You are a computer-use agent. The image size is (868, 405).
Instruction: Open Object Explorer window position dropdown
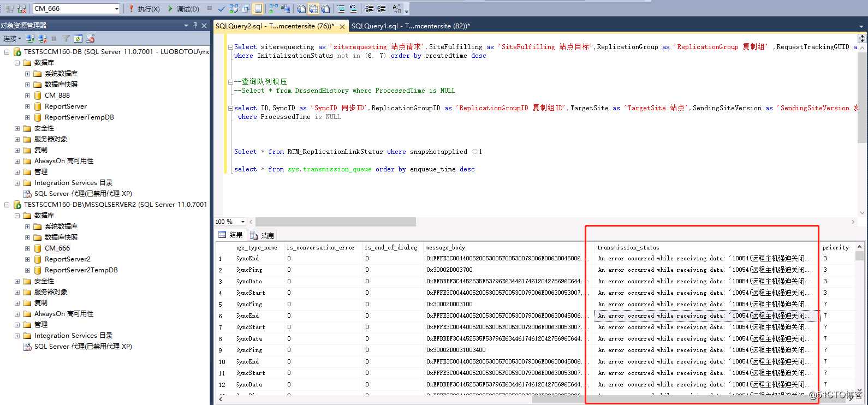click(x=186, y=25)
